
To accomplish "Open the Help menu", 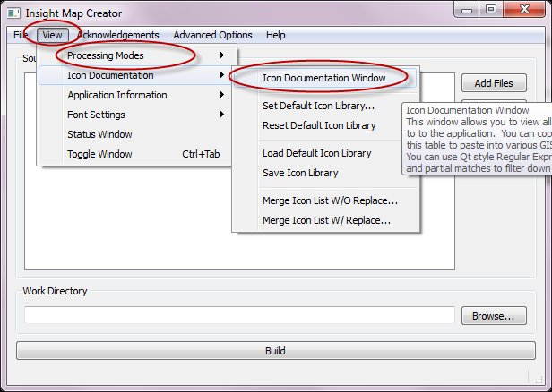I will pos(276,35).
